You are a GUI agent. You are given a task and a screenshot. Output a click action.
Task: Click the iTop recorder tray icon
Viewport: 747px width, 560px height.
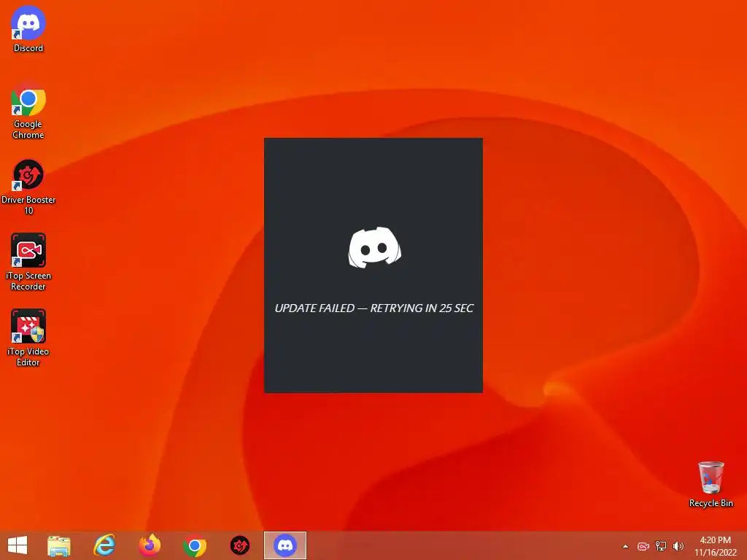(x=643, y=546)
